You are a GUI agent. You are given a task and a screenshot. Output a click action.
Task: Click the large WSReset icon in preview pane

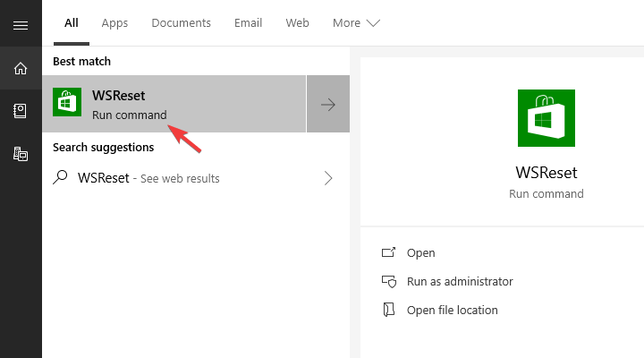point(547,118)
